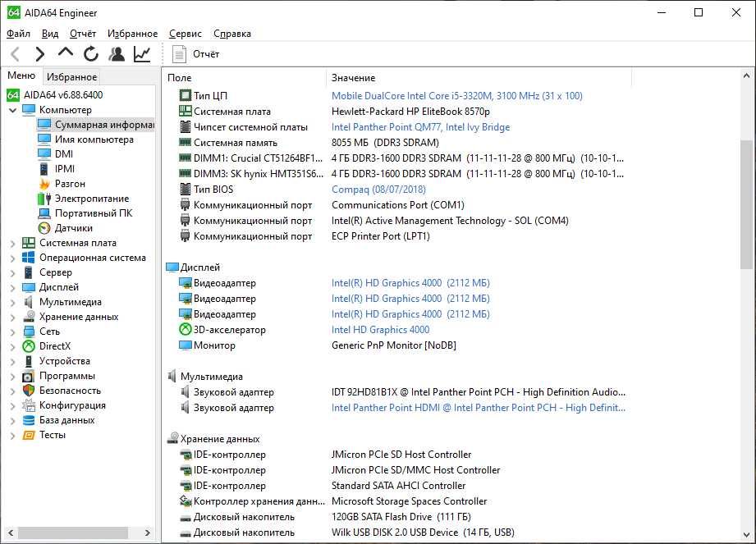Open the Mobile DualCore Intel Core i5-3320M link
Viewport: 756px width, 544px height.
[456, 95]
